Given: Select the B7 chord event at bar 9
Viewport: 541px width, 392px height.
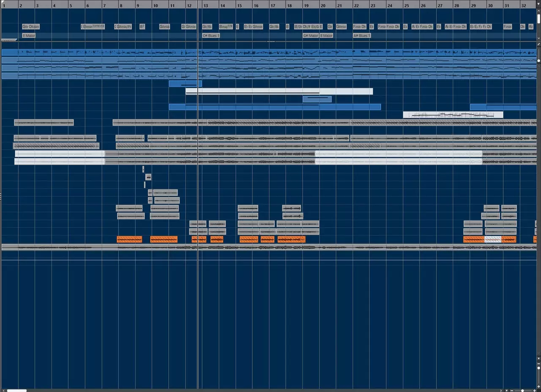Looking at the screenshot, I should [142, 26].
